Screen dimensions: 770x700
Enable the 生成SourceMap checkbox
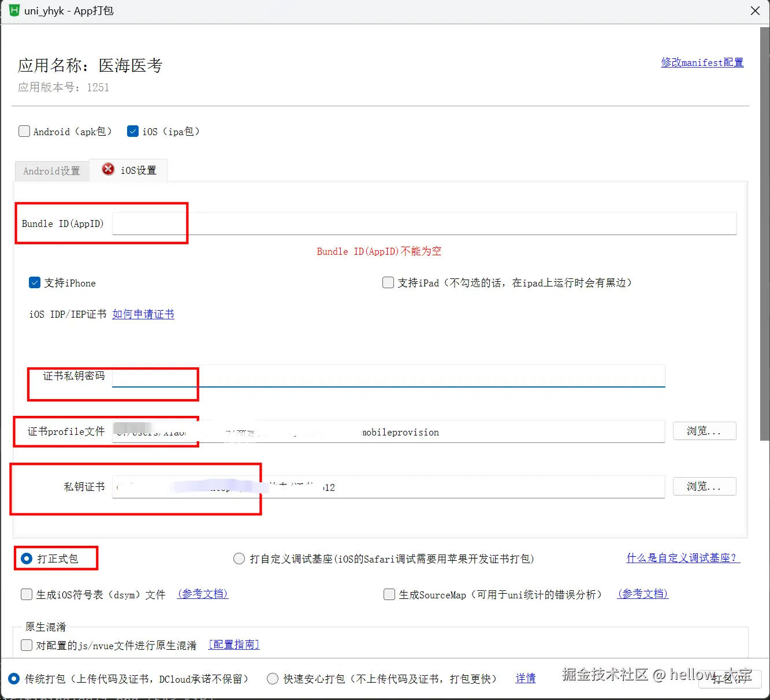point(389,594)
